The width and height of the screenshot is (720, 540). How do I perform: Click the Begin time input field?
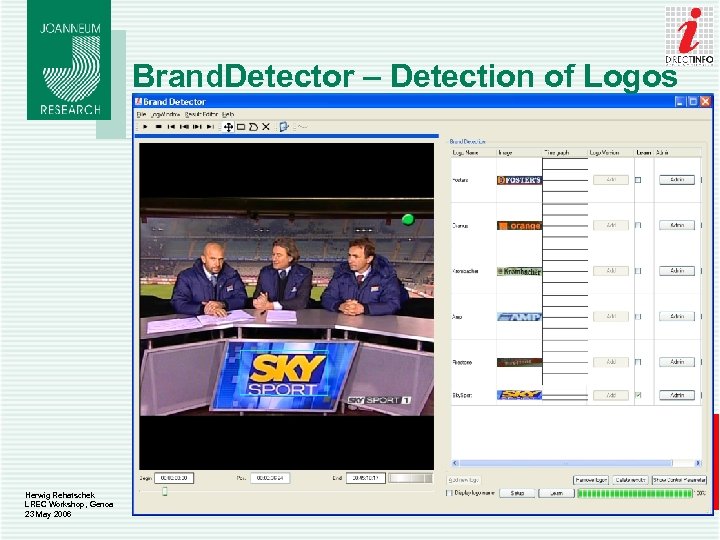174,478
